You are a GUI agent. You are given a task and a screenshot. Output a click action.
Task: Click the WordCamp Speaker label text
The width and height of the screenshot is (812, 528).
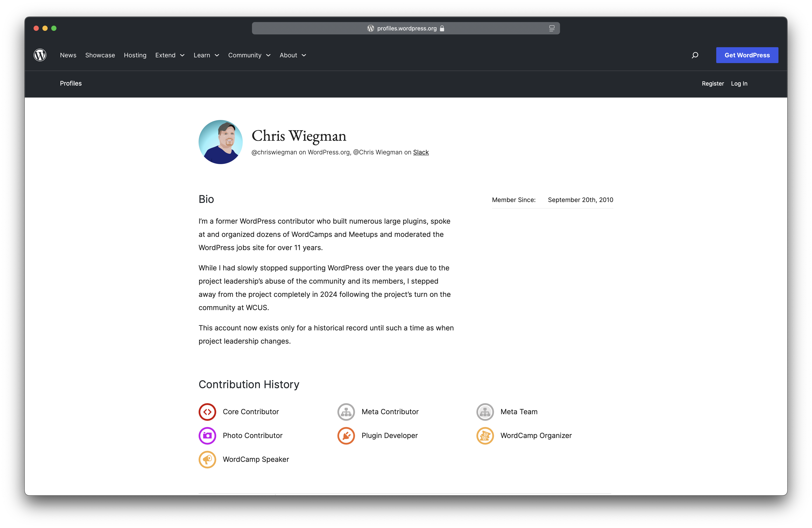point(256,459)
